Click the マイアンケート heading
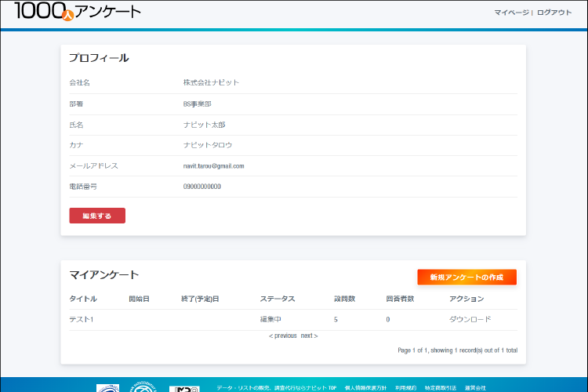Image resolution: width=588 pixels, height=392 pixels. (x=104, y=274)
